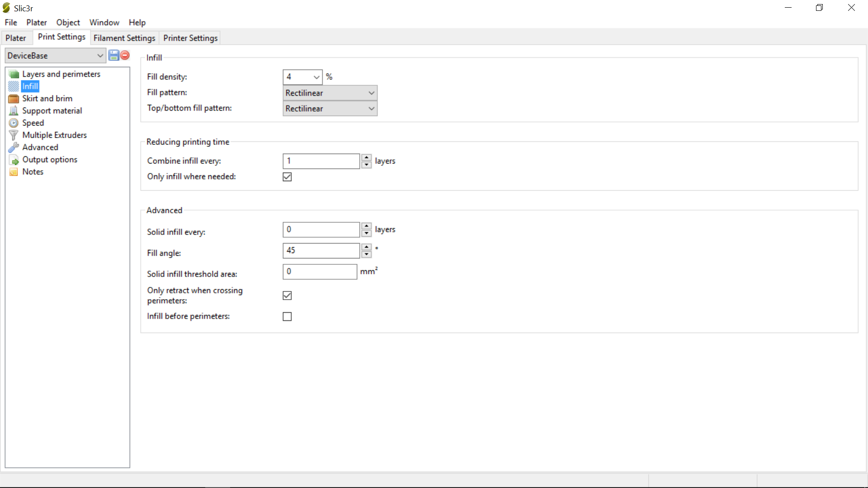Uncheck Only retract when crossing perimeters
Screen dimensions: 868x488
287,296
